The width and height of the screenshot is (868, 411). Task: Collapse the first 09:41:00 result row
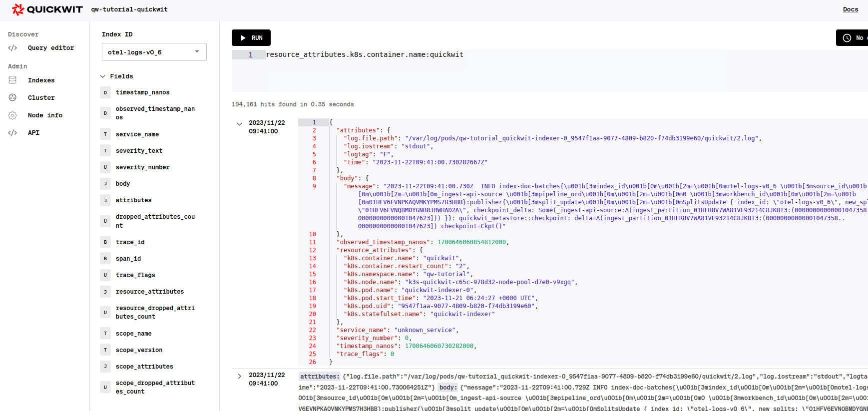[x=239, y=124]
